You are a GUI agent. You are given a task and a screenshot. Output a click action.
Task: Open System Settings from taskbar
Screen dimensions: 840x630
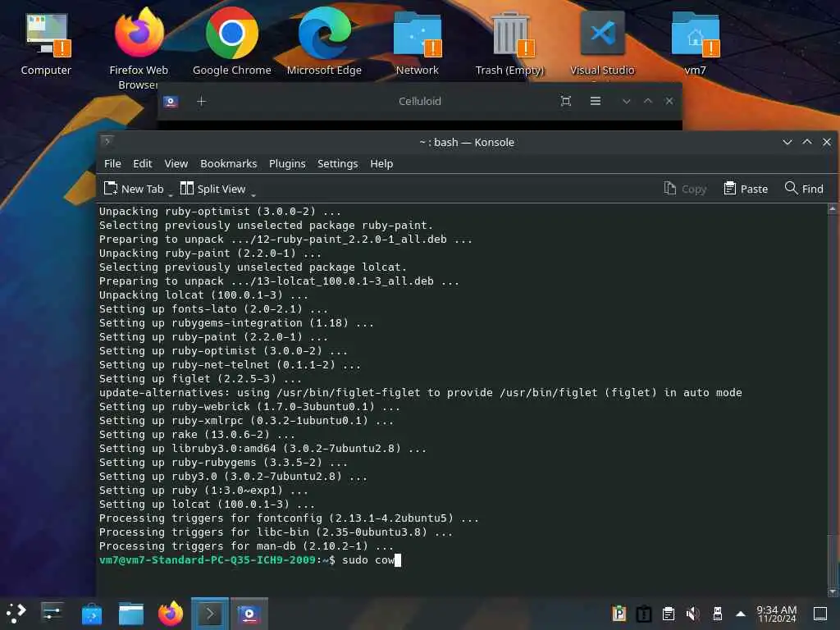[52, 614]
